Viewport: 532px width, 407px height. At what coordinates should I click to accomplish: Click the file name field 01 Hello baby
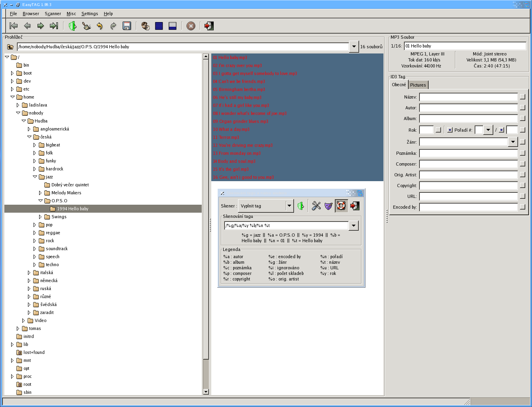[x=465, y=46]
